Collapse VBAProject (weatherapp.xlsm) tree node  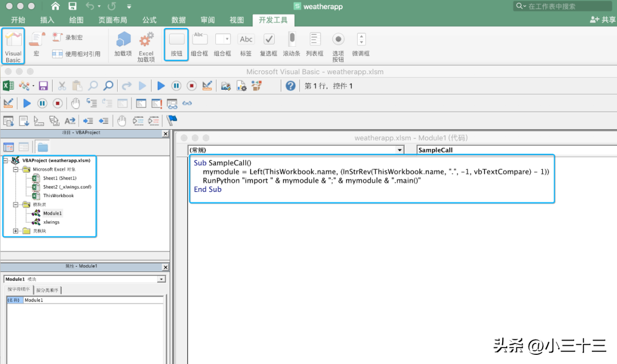(x=6, y=160)
